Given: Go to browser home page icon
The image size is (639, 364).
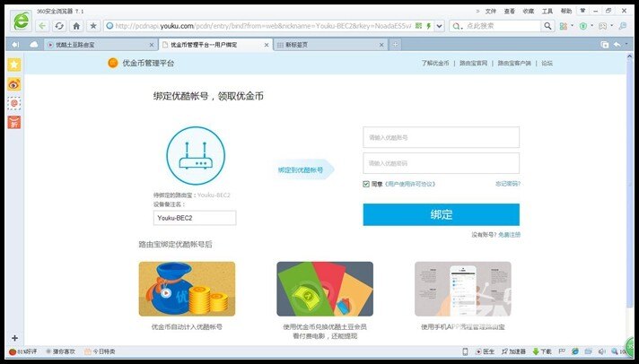Looking at the screenshot, I should tap(76, 26).
